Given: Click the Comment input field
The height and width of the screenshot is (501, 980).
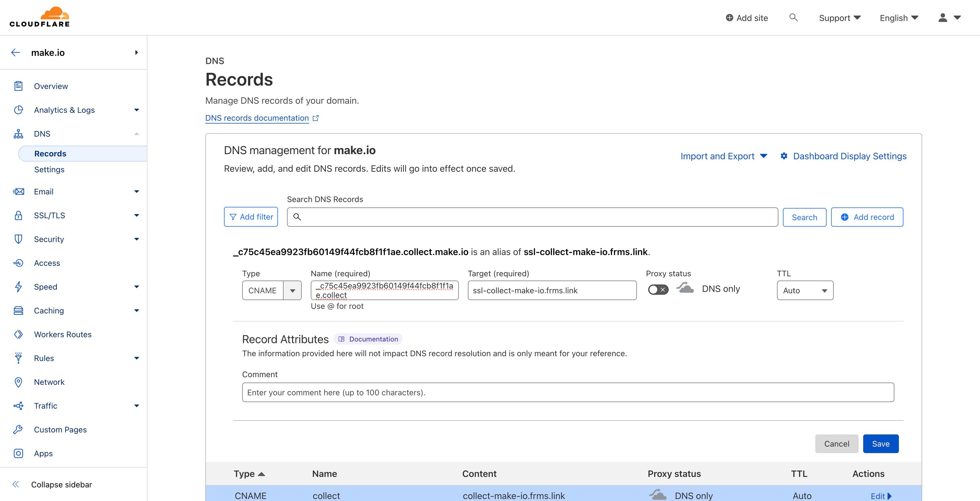Looking at the screenshot, I should 568,392.
